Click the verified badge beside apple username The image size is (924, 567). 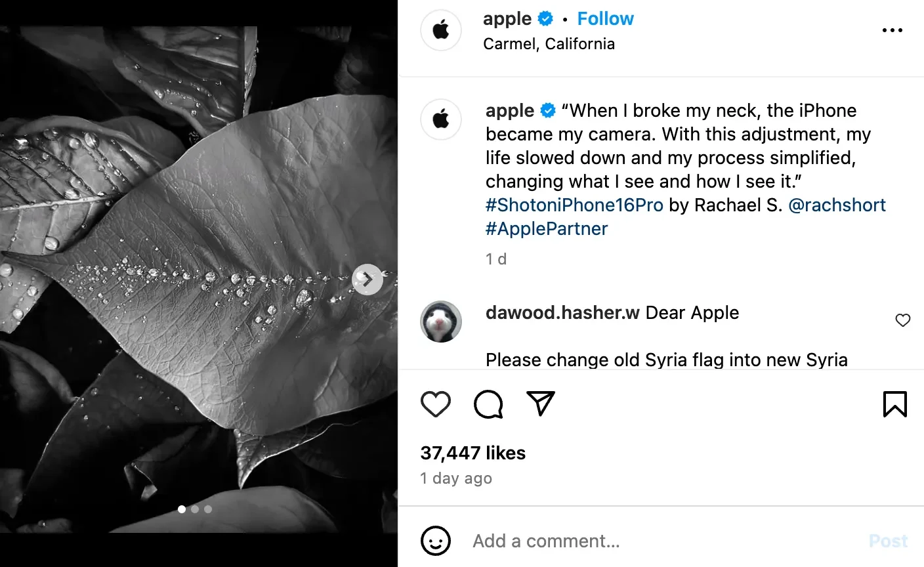tap(545, 18)
